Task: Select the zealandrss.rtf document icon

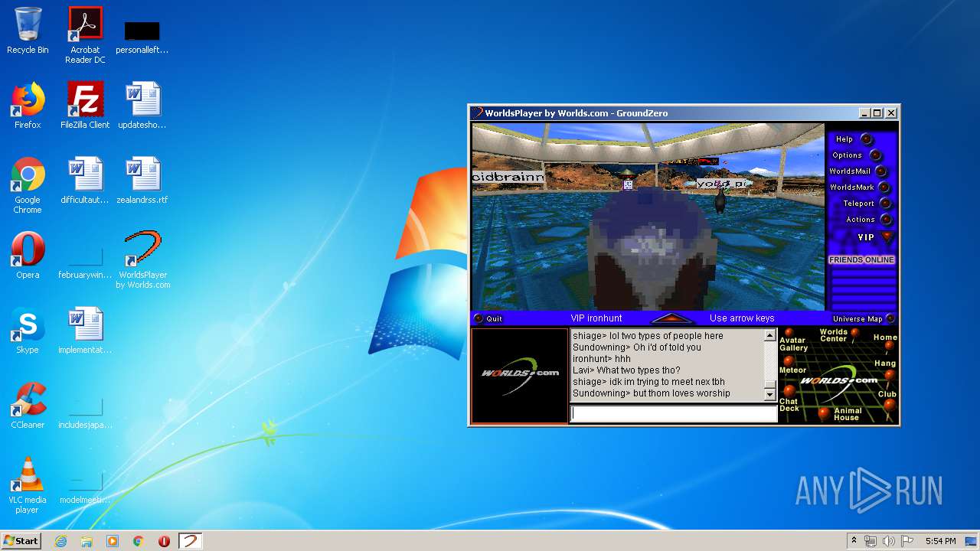Action: tap(142, 181)
